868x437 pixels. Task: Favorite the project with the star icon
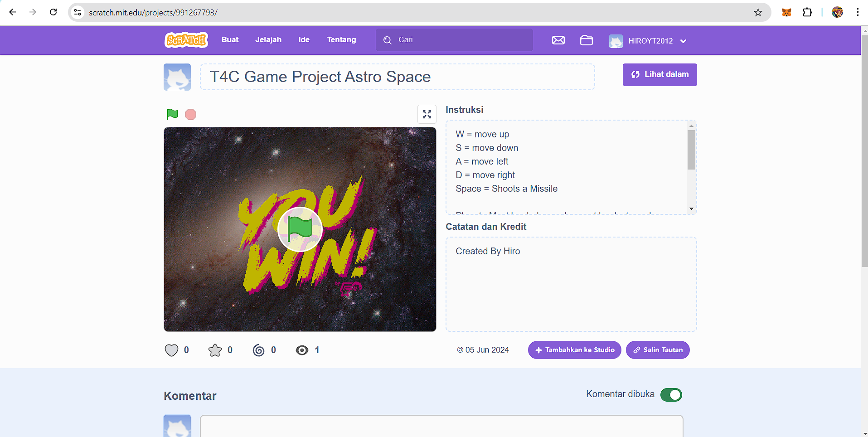(x=215, y=350)
